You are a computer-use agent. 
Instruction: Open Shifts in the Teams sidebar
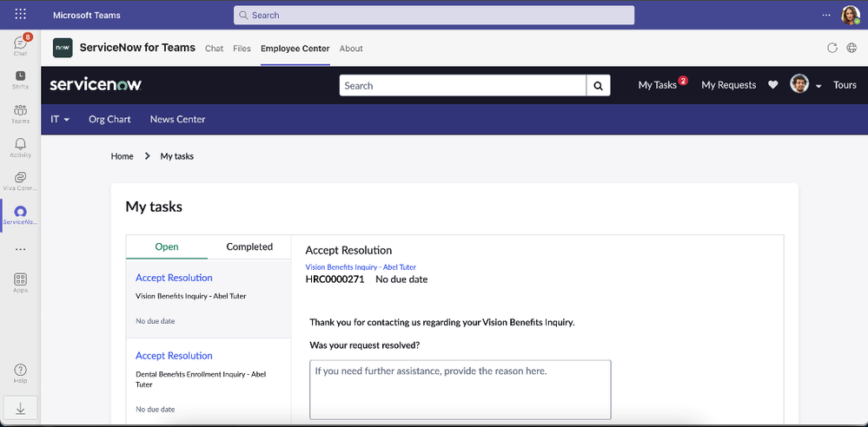tap(21, 80)
